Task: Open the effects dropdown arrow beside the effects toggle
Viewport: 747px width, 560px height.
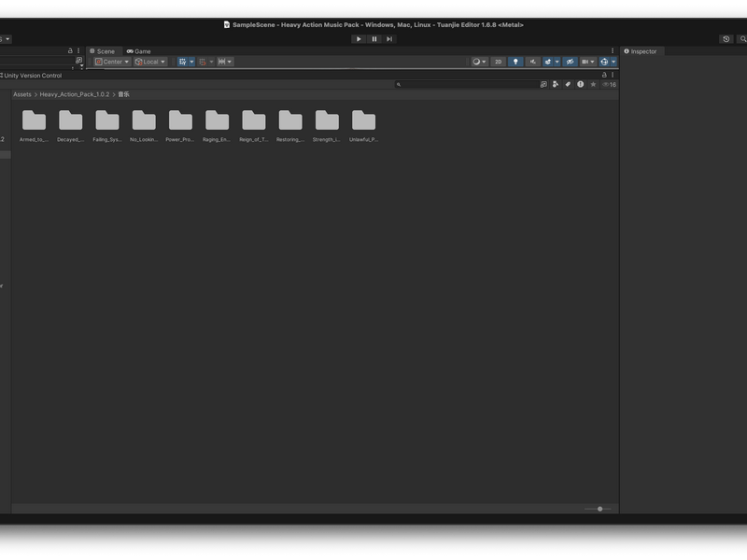Action: (x=557, y=62)
